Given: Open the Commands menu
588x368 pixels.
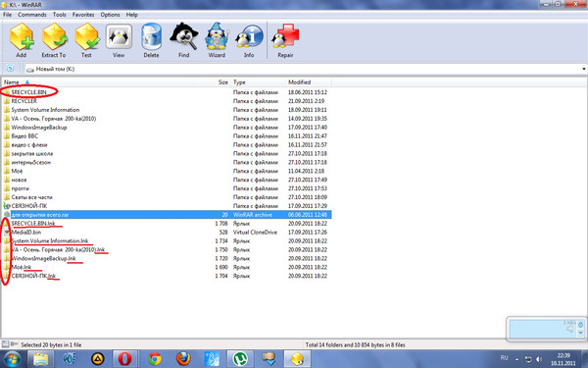Looking at the screenshot, I should coord(32,15).
